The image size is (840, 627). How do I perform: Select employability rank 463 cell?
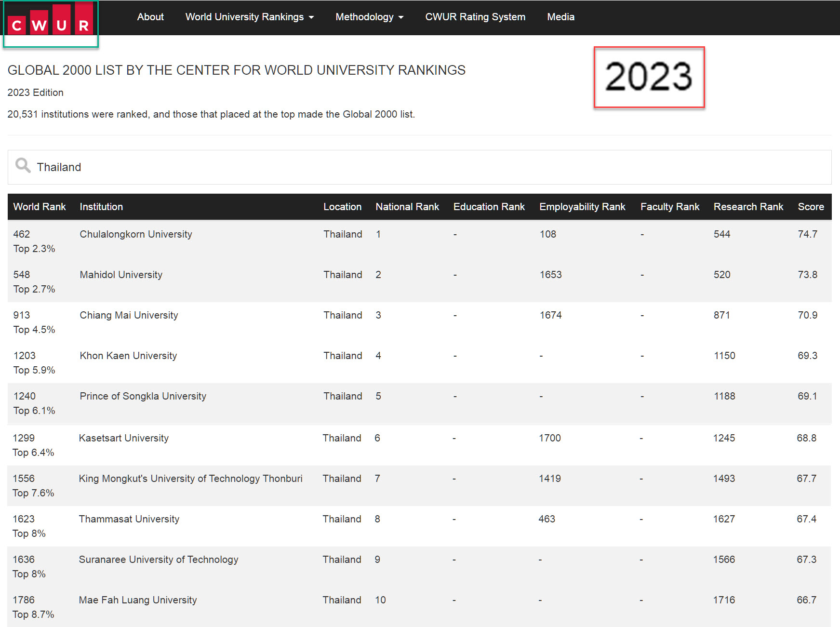point(547,519)
